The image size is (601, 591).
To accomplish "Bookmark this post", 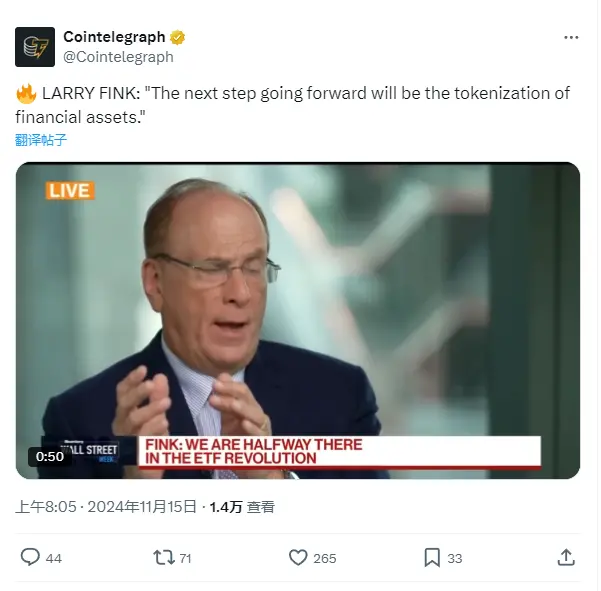I will (432, 557).
